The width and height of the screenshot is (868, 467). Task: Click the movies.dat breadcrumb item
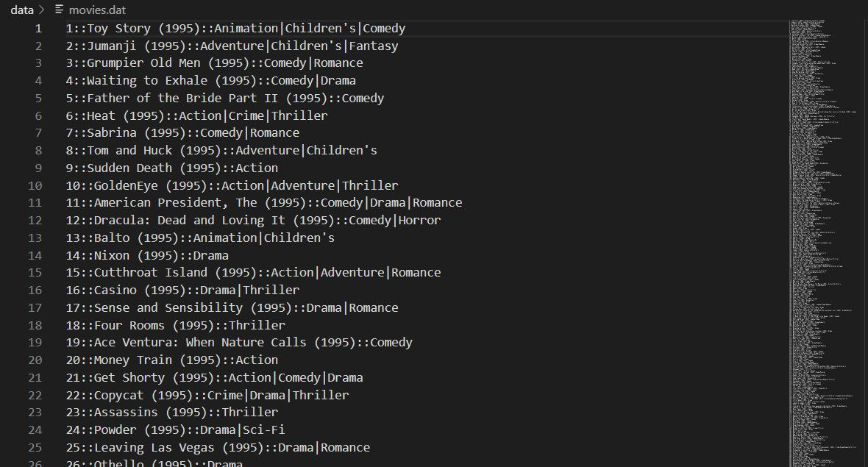click(x=97, y=10)
